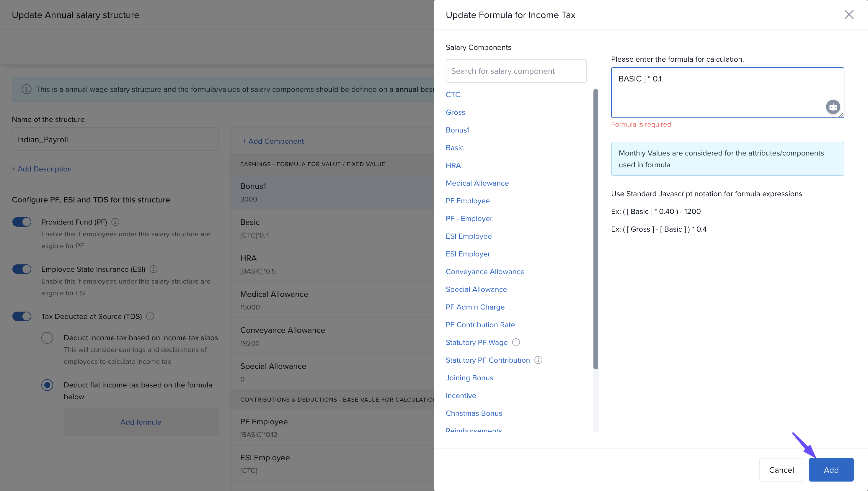Select 'Deduct flat income tax' radio option

tap(47, 385)
